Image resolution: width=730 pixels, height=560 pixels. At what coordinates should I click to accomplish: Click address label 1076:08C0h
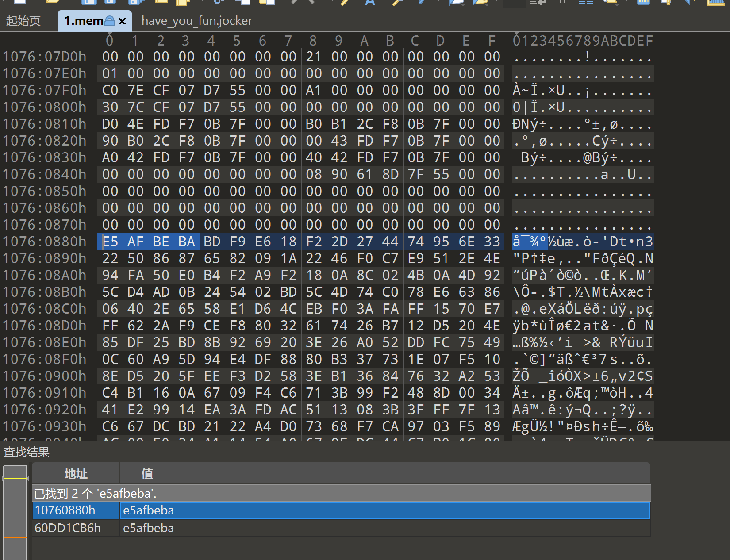coord(45,309)
